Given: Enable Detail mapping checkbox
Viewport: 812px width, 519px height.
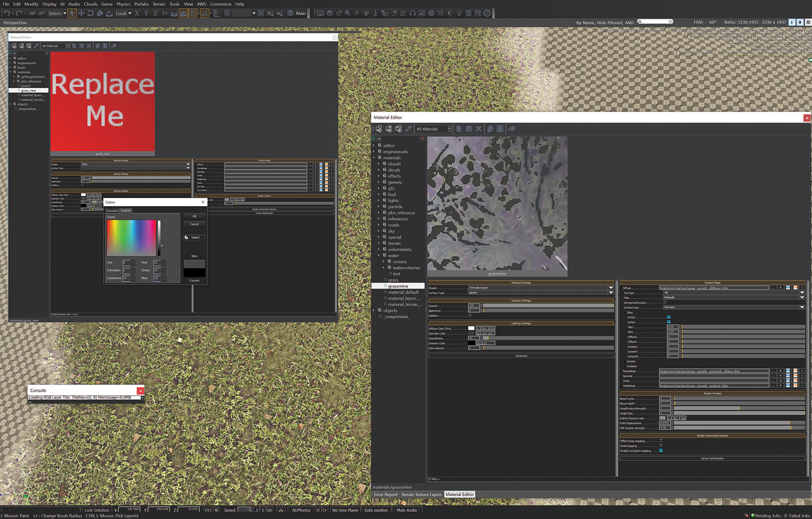Looking at the screenshot, I should (x=661, y=445).
